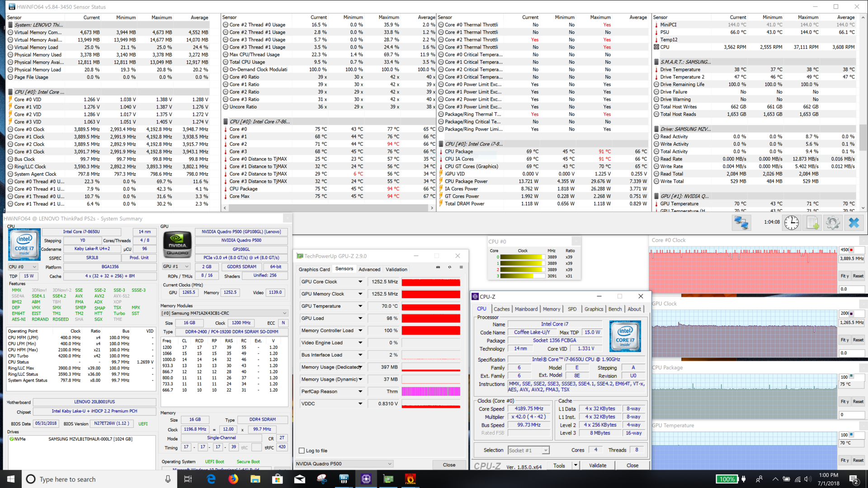868x488 pixels.
Task: Click the Tools button in CPU-Z
Action: (x=559, y=465)
